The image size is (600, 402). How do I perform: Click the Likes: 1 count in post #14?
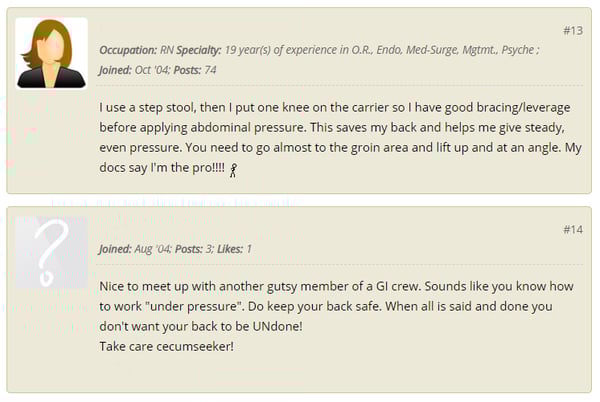pyautogui.click(x=234, y=249)
